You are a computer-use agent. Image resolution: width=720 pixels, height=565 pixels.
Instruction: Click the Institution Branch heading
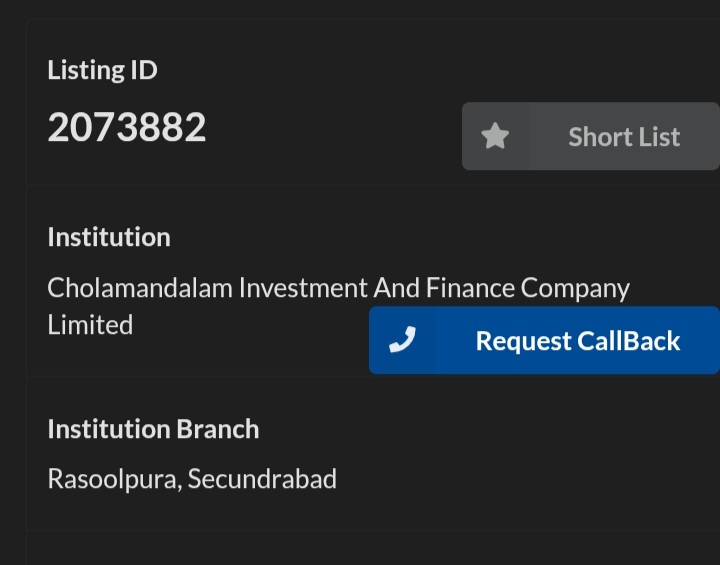(x=153, y=429)
